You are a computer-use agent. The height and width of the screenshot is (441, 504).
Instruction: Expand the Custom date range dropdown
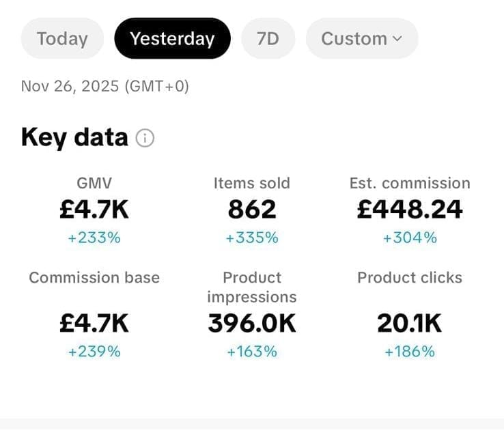tap(361, 39)
